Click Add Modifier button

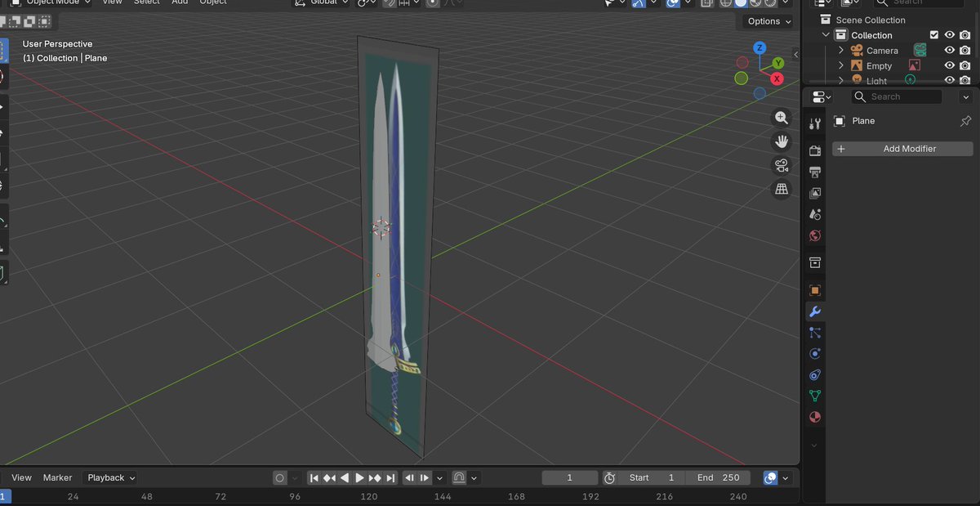tap(902, 149)
